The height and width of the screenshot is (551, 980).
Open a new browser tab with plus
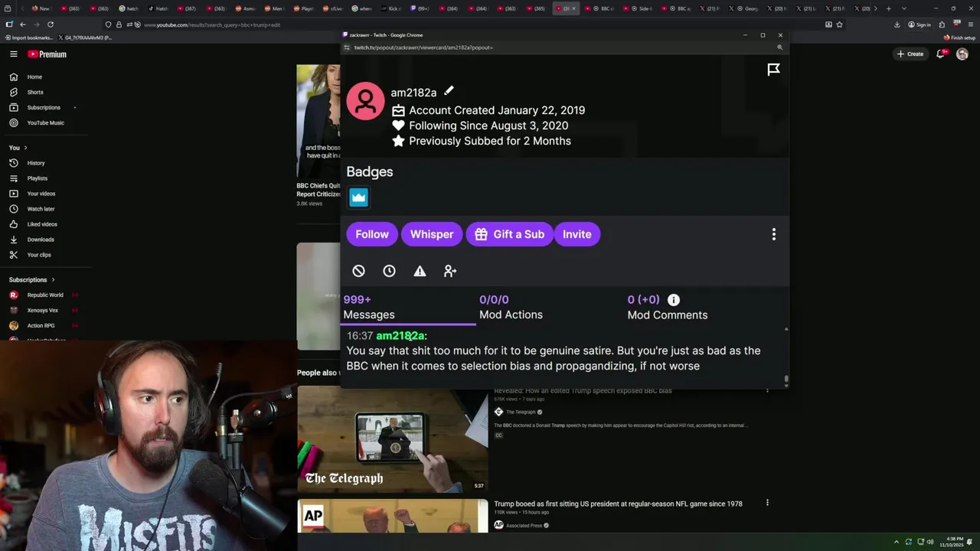(x=888, y=8)
